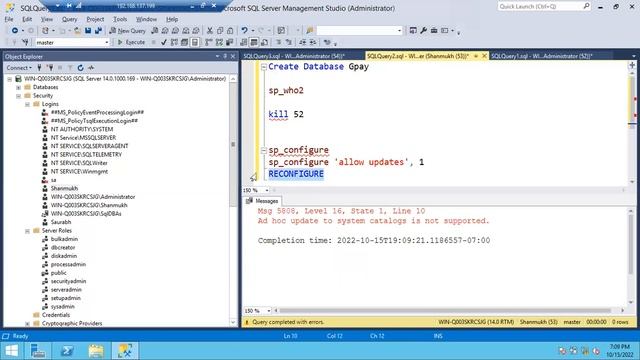Select the Credentials folder
Viewport: 640px width, 360px height.
pos(56,315)
